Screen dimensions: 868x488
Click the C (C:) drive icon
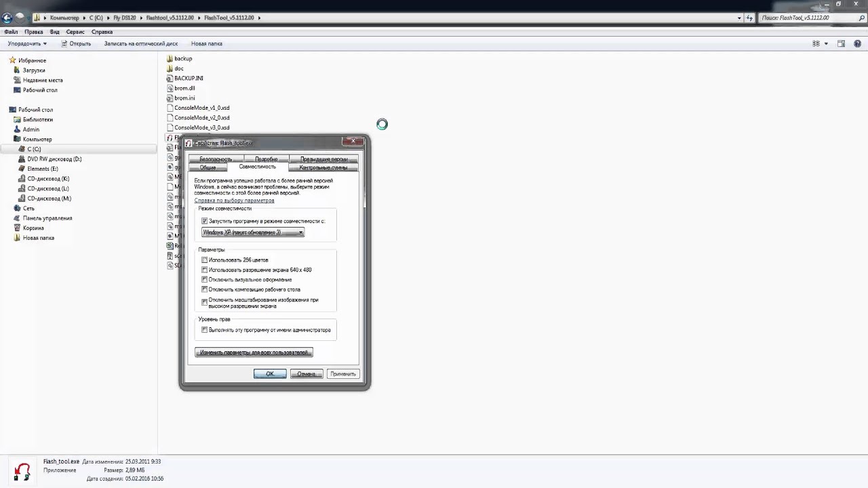tap(22, 149)
